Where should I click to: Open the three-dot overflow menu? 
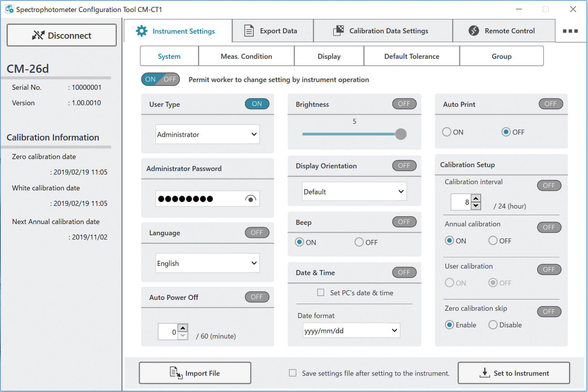[x=570, y=31]
